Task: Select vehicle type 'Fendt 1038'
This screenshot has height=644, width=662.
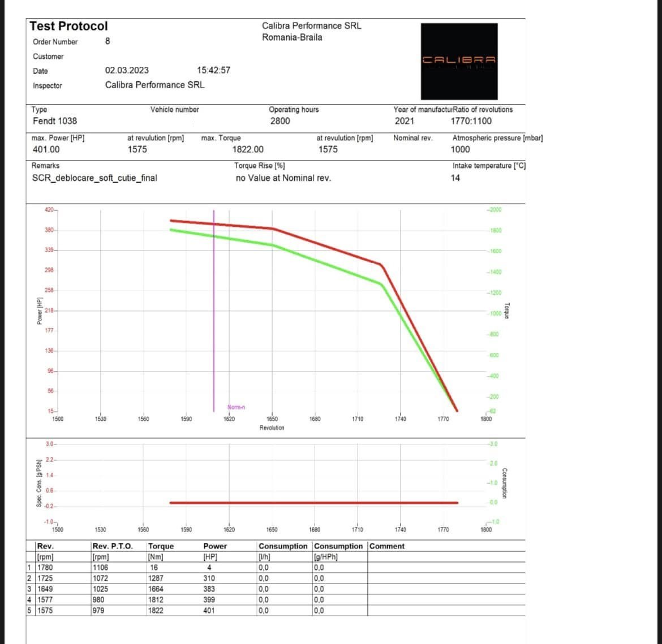Action: pos(55,121)
